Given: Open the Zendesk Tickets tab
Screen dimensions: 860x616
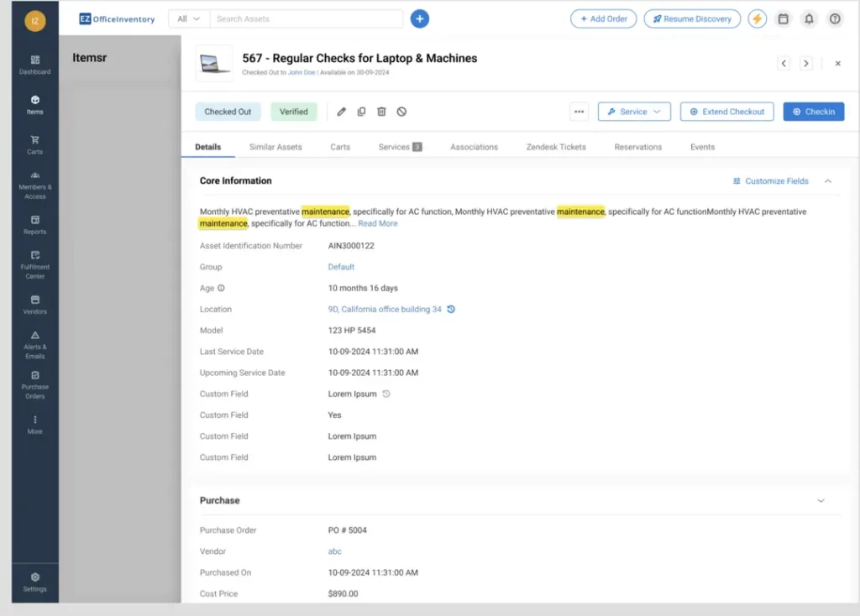Looking at the screenshot, I should click(x=556, y=147).
